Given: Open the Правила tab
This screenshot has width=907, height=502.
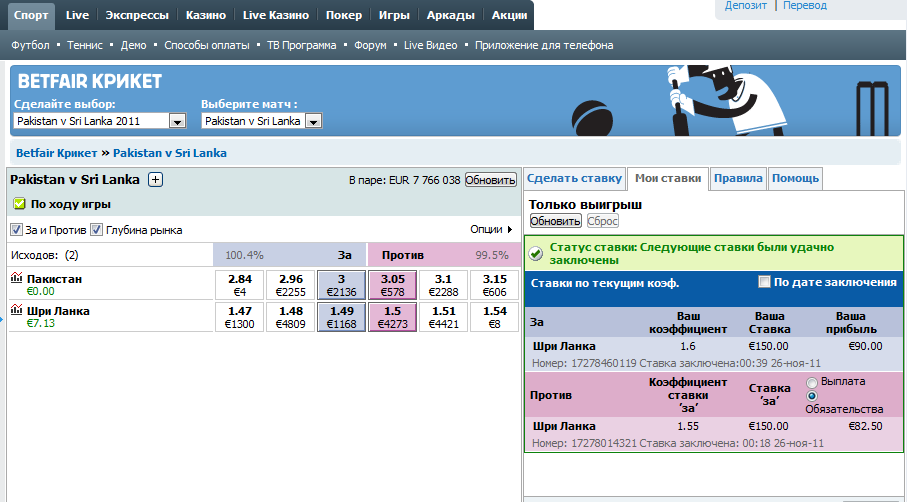Looking at the screenshot, I should tap(738, 178).
